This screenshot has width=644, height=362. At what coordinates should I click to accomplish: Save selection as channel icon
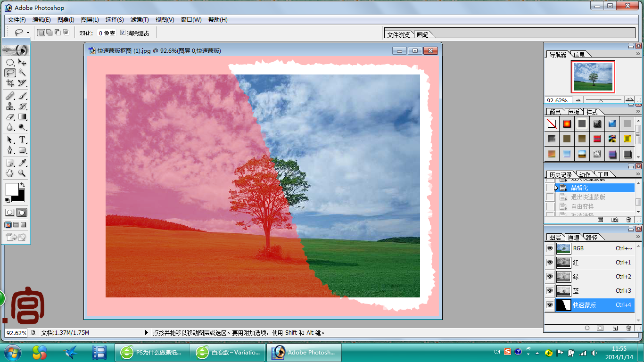(601, 328)
